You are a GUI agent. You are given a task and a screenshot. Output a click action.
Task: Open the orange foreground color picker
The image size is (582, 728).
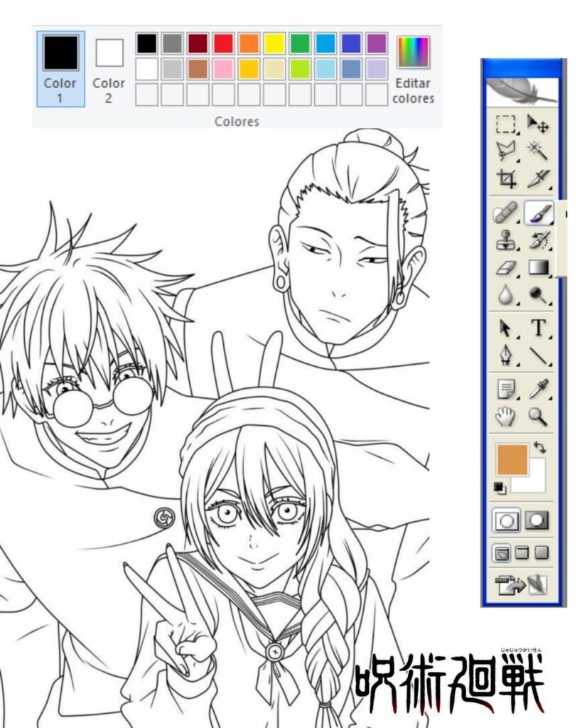coord(512,460)
